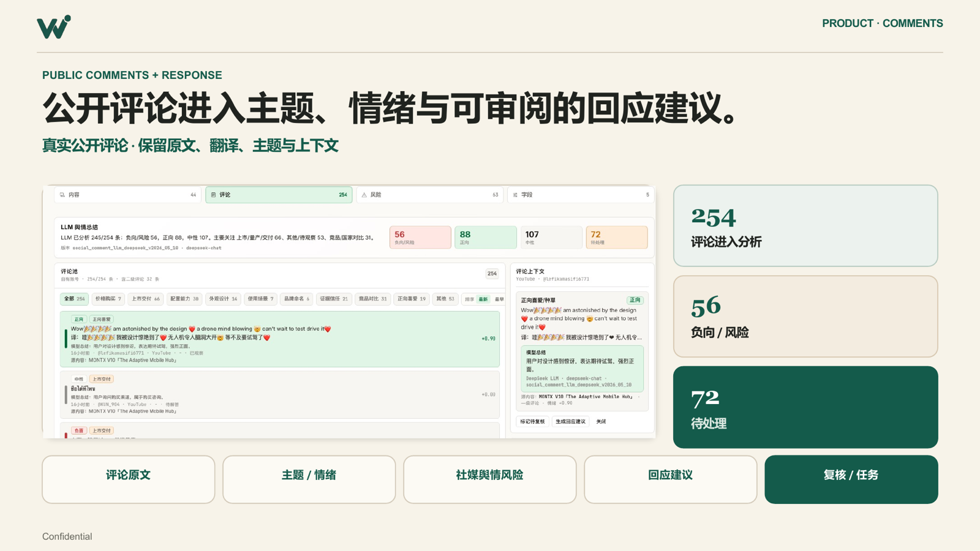Click the 正向喜爱/种草 heading

tap(538, 300)
